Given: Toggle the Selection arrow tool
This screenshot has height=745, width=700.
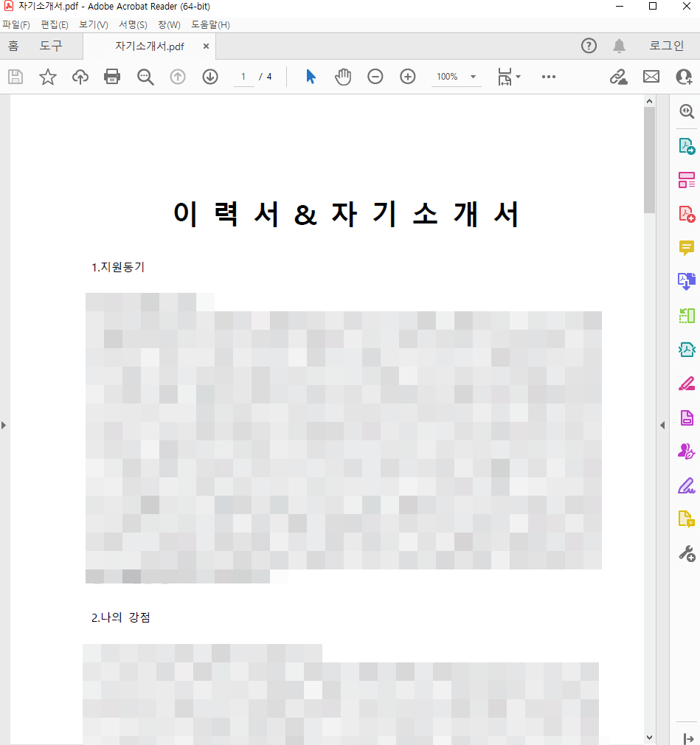Looking at the screenshot, I should 311,77.
